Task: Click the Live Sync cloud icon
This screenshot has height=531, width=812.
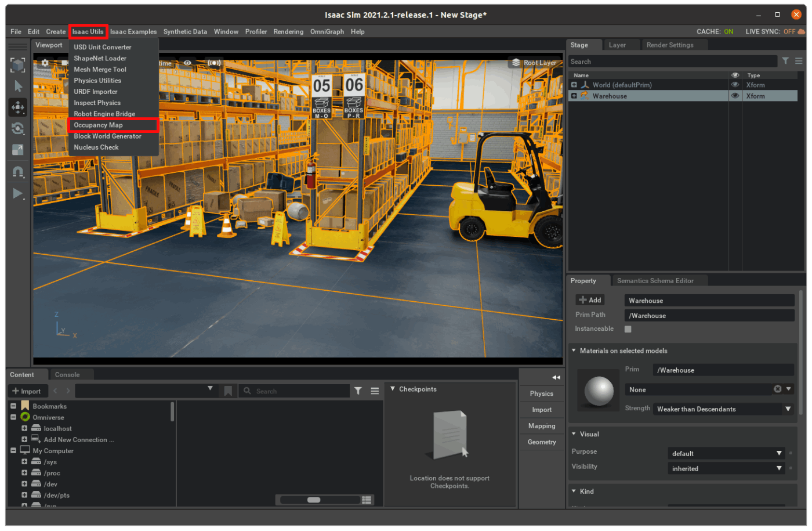Action: 802,31
